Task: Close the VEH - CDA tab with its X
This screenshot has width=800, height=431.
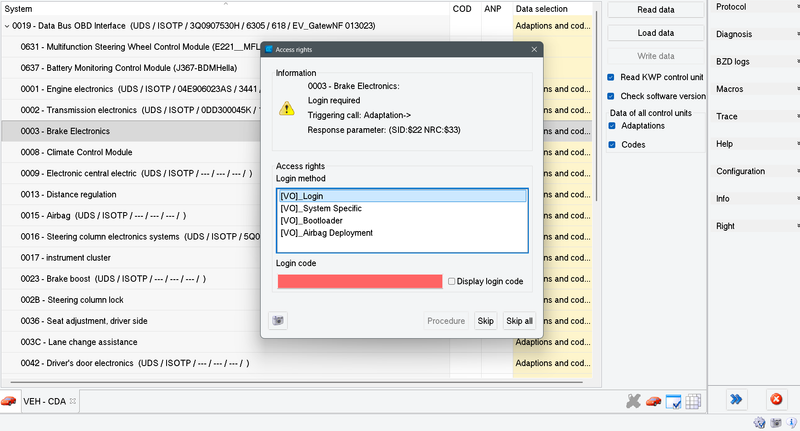Action: 73,401
